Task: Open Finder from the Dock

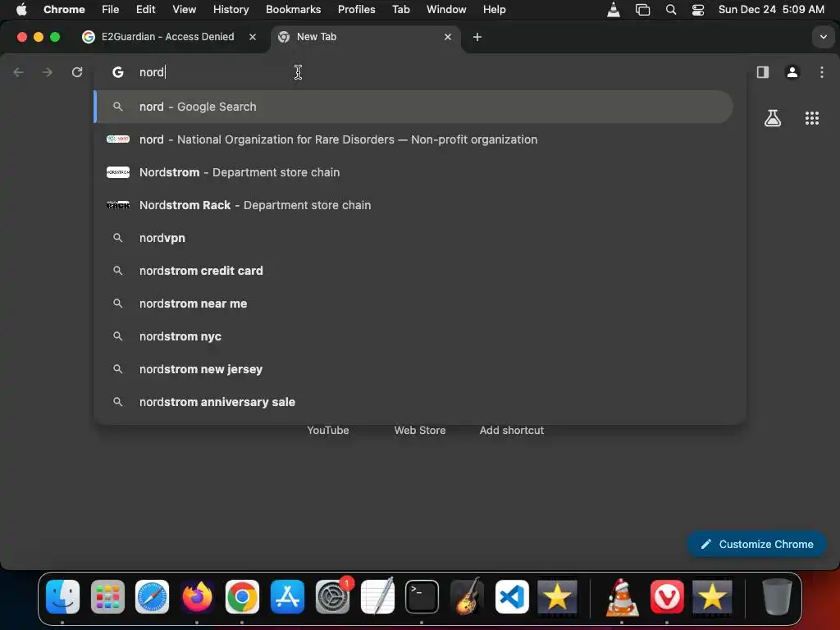Action: (x=62, y=597)
